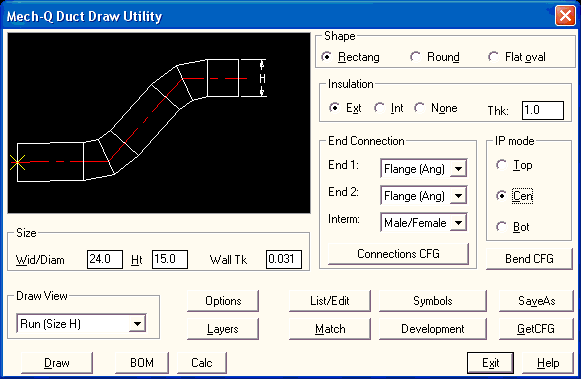The height and width of the screenshot is (379, 581).
Task: Click the Wid/Diam input field
Action: (x=105, y=259)
